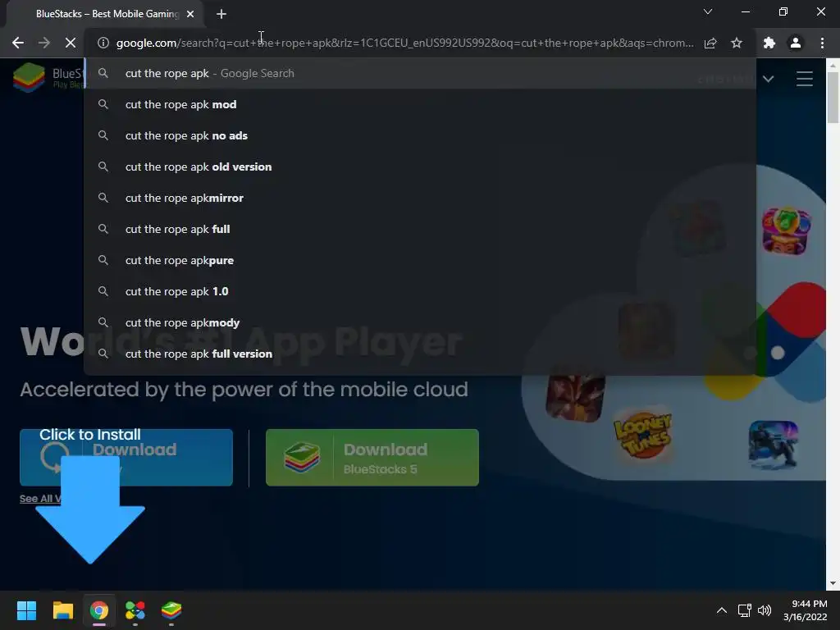This screenshot has width=840, height=630.
Task: Open the Extensions puzzle icon
Action: pyautogui.click(x=769, y=43)
